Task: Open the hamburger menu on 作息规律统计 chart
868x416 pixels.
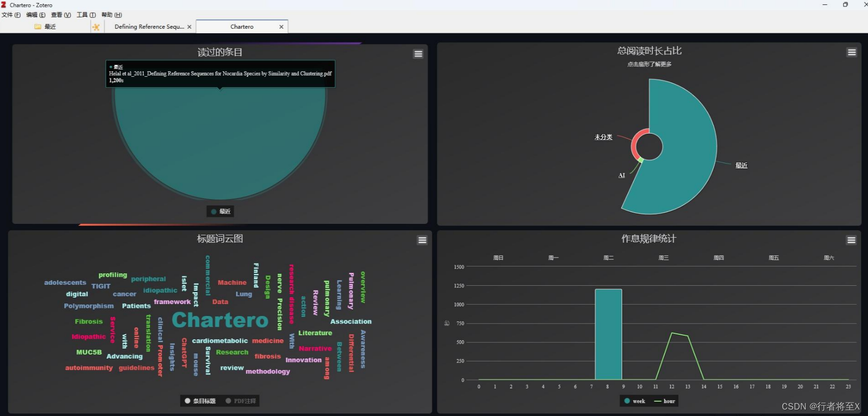Action: tap(851, 240)
